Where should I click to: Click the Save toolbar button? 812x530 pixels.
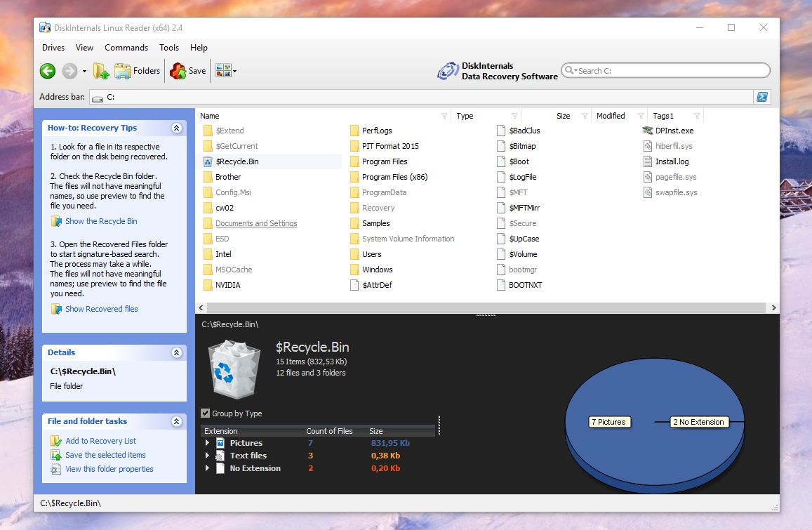coord(187,71)
